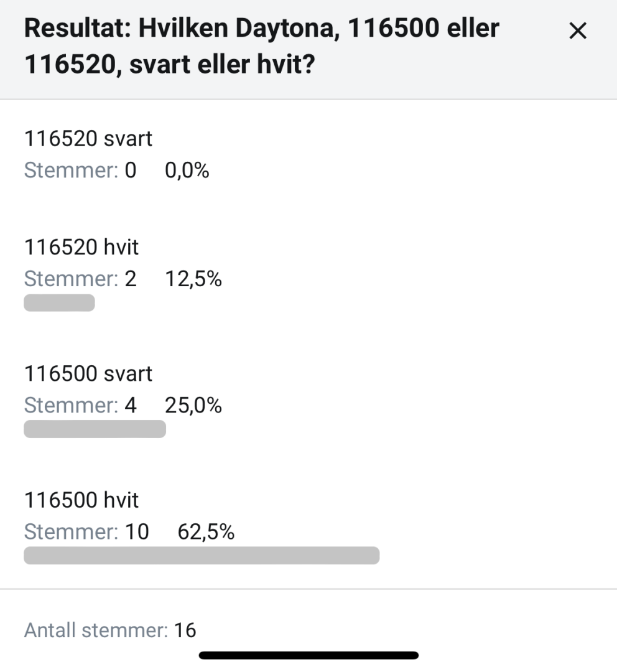Select the '116520 hvit' option label

point(81,247)
